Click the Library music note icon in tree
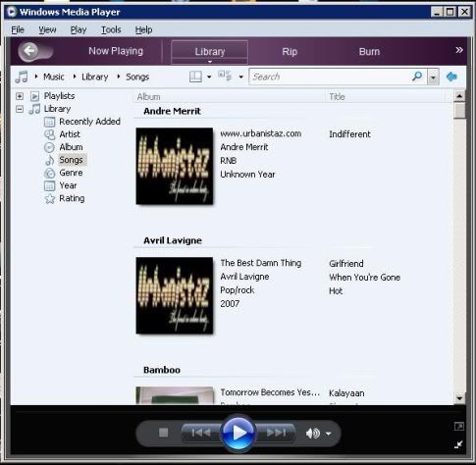Viewport: 476px width, 465px height. click(x=34, y=109)
